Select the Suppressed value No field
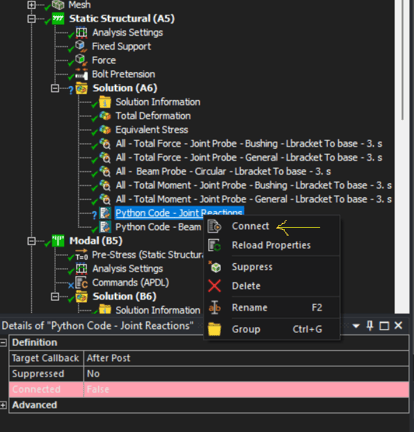 (x=246, y=374)
